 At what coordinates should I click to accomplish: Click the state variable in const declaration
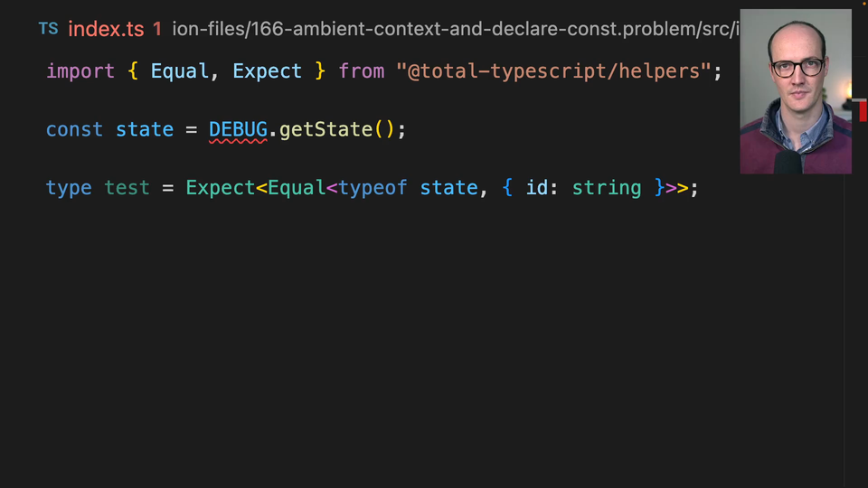(144, 129)
